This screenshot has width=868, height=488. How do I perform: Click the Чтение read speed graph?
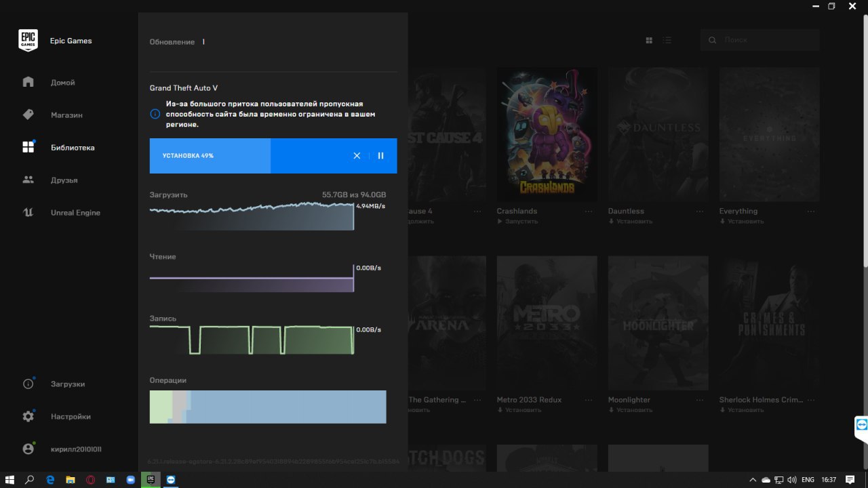[x=252, y=279]
